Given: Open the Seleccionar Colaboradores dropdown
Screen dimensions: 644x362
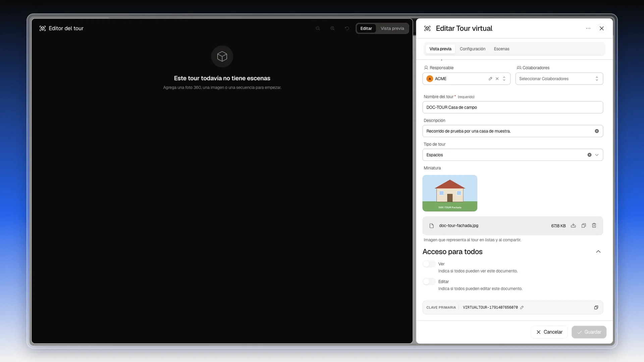Looking at the screenshot, I should pyautogui.click(x=559, y=79).
